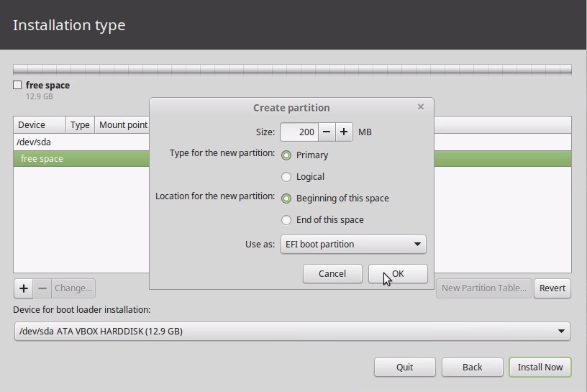Click the remove partition minus icon

42,288
